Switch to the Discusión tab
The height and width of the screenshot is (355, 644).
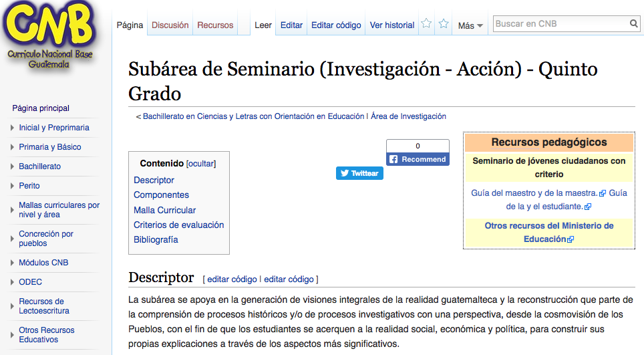pos(170,25)
